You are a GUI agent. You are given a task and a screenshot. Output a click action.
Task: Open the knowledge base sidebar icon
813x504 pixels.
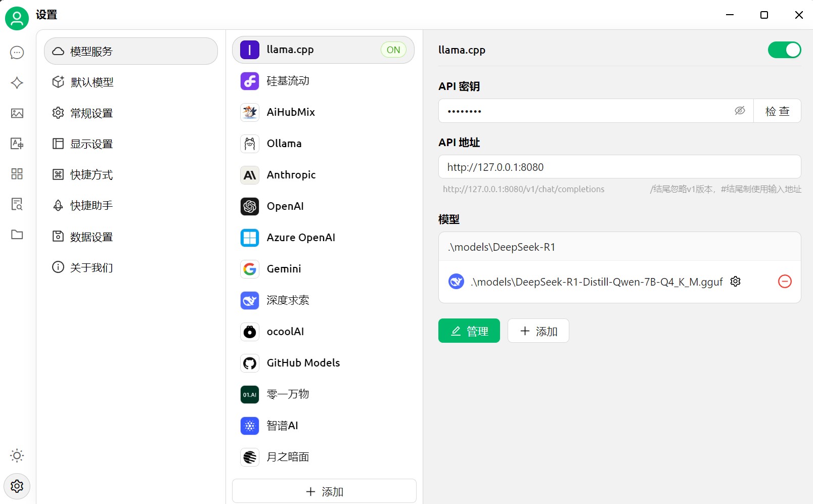[17, 204]
